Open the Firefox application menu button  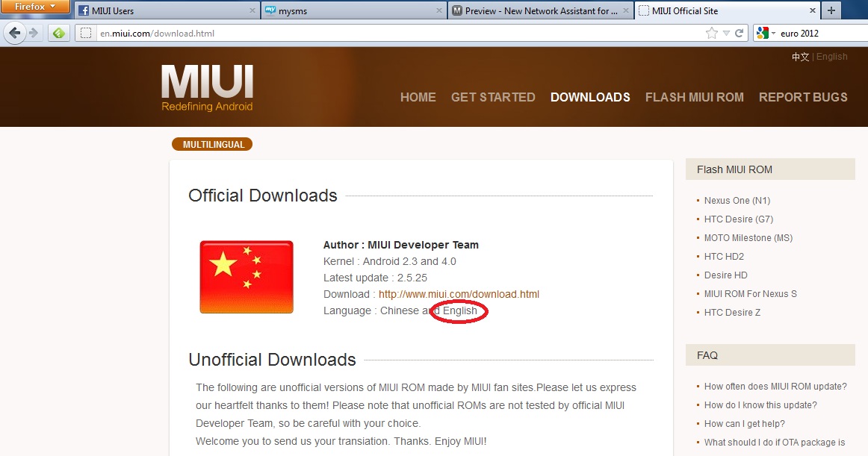pyautogui.click(x=35, y=7)
